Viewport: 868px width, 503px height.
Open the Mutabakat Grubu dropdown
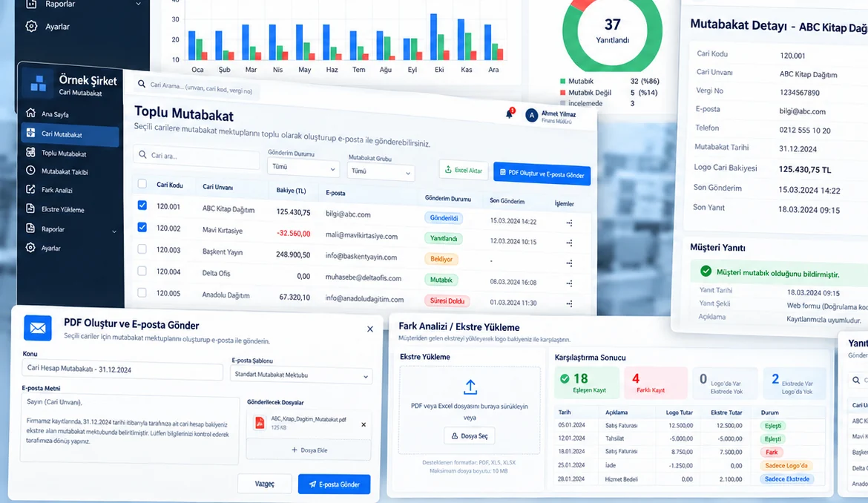tap(381, 171)
